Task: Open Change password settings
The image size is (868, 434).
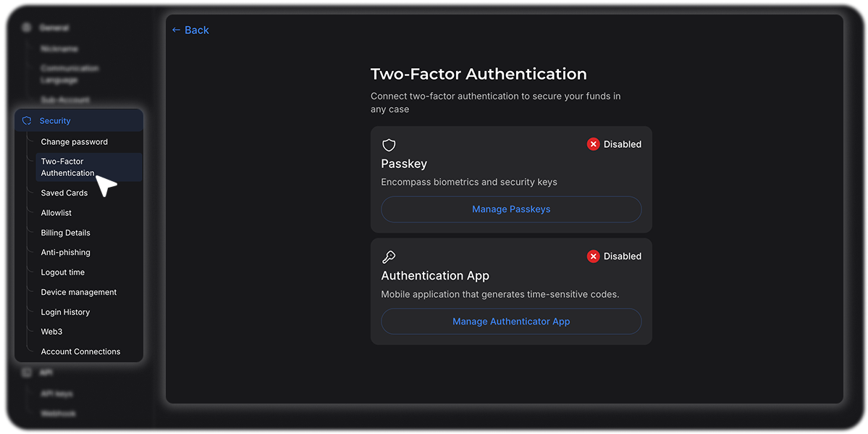Action: 74,142
